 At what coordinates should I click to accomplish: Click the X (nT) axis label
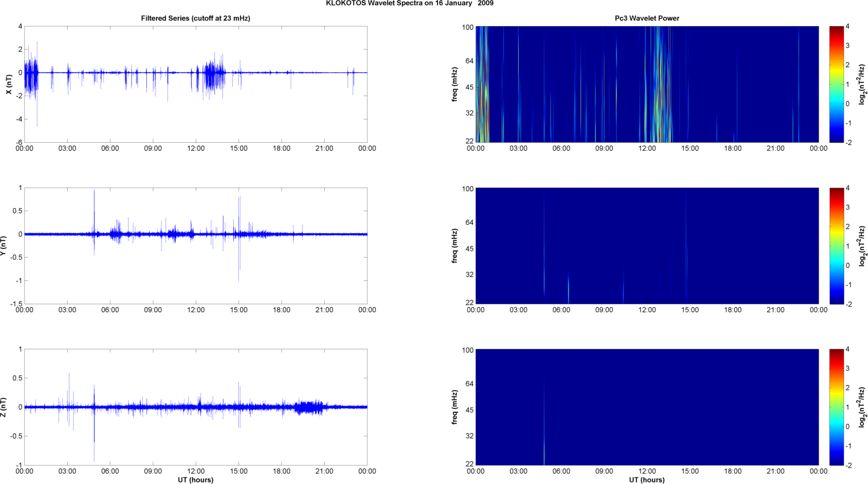click(x=9, y=84)
